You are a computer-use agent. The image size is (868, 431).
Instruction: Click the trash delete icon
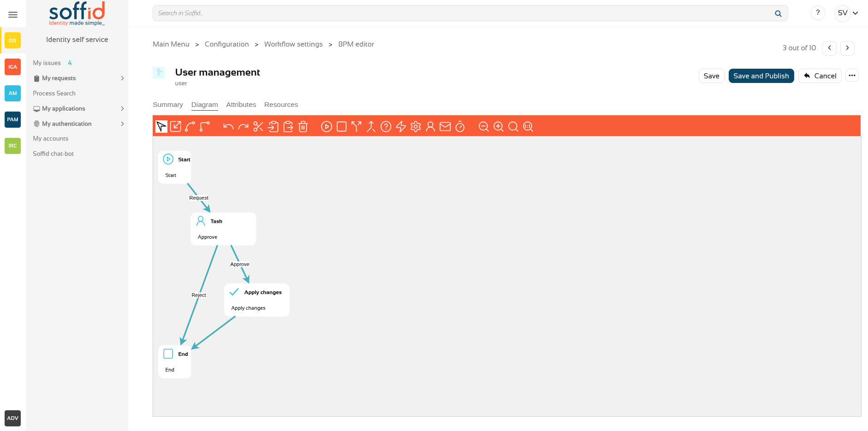pos(303,126)
